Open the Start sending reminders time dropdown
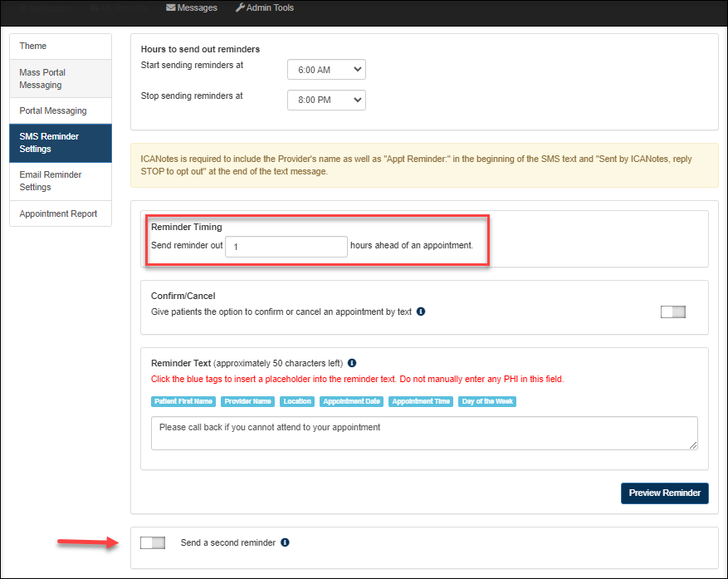This screenshot has height=579, width=728. coord(326,70)
